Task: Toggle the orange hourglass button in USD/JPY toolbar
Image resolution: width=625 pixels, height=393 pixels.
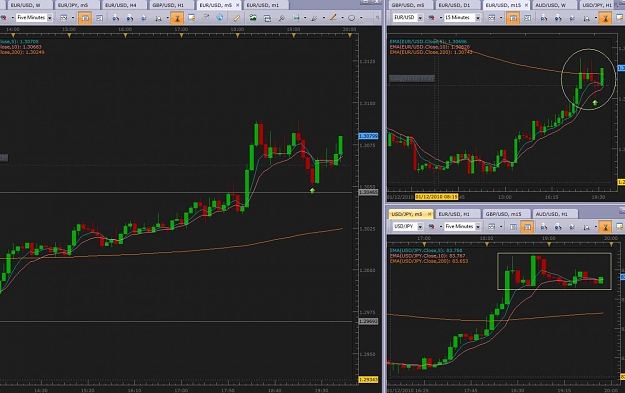Action: pos(605,226)
